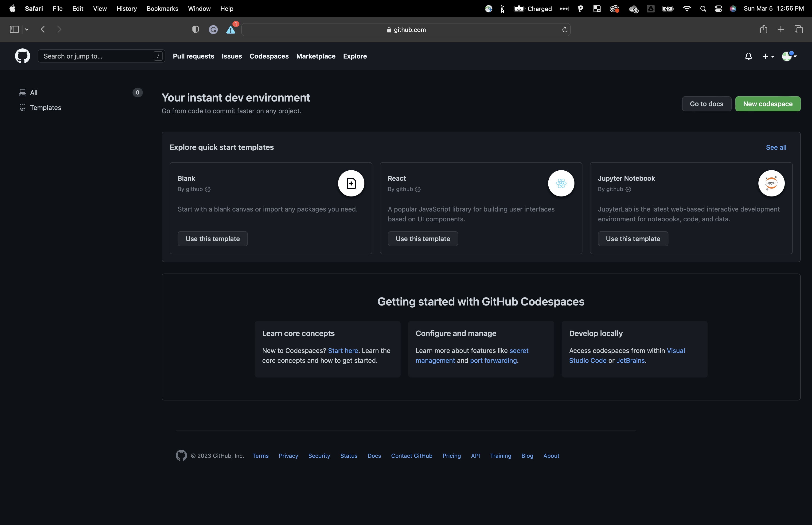Open the Help menu
Viewport: 812px width, 525px height.
click(226, 8)
